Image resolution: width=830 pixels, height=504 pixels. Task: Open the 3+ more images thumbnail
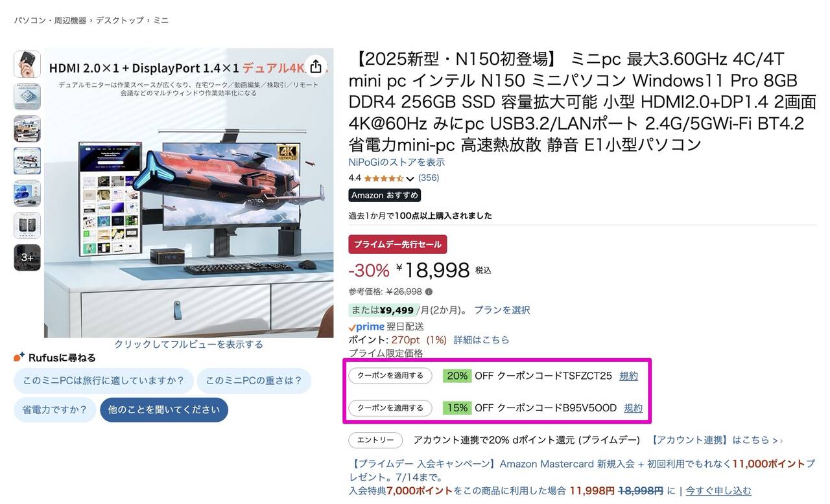(27, 257)
